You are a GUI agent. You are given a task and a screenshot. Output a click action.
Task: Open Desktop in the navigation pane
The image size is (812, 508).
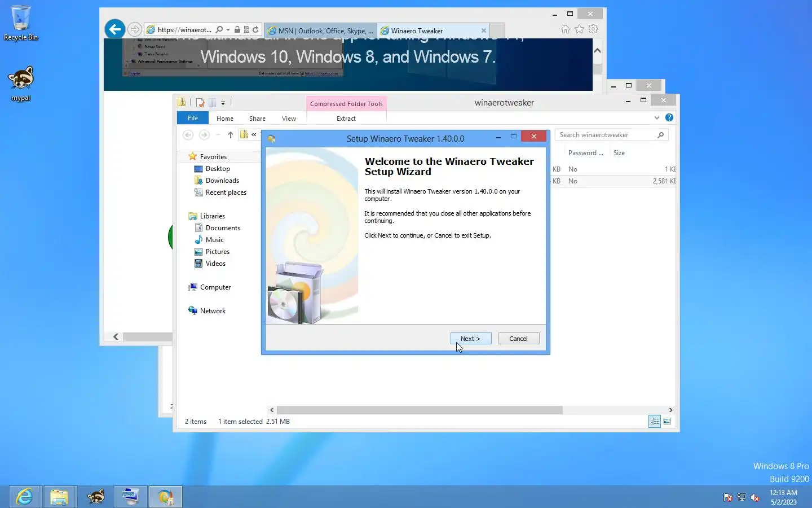[218, 169]
